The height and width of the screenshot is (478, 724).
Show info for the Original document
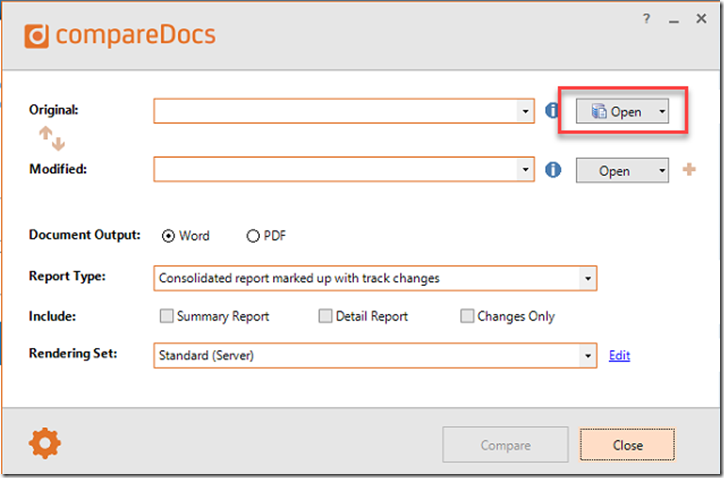[x=552, y=110]
